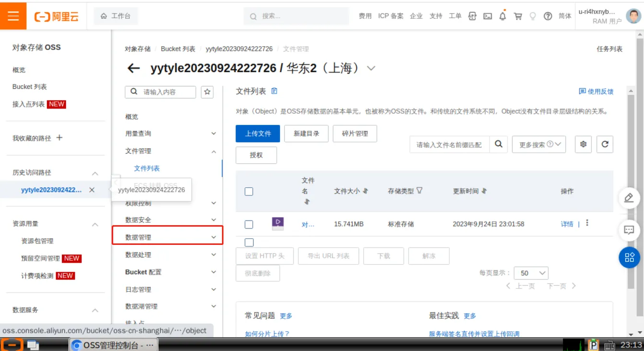Expand 数据管理 menu section
Viewport: 644px width, 351px height.
tap(214, 237)
